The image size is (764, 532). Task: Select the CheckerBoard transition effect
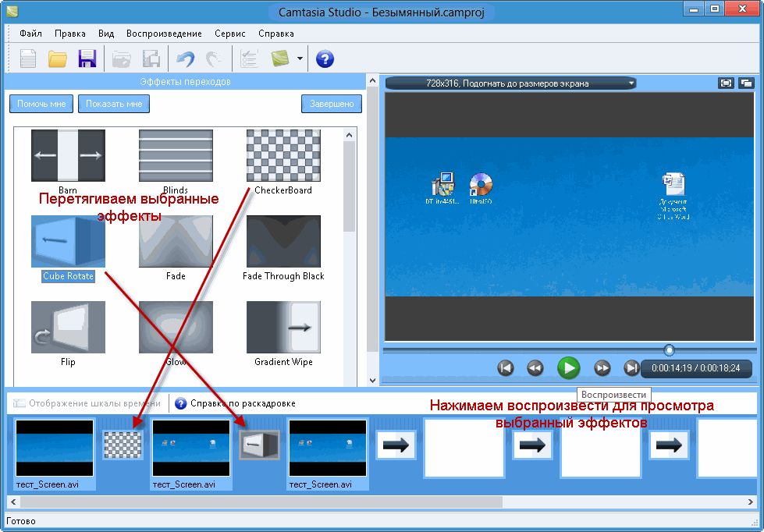click(283, 156)
